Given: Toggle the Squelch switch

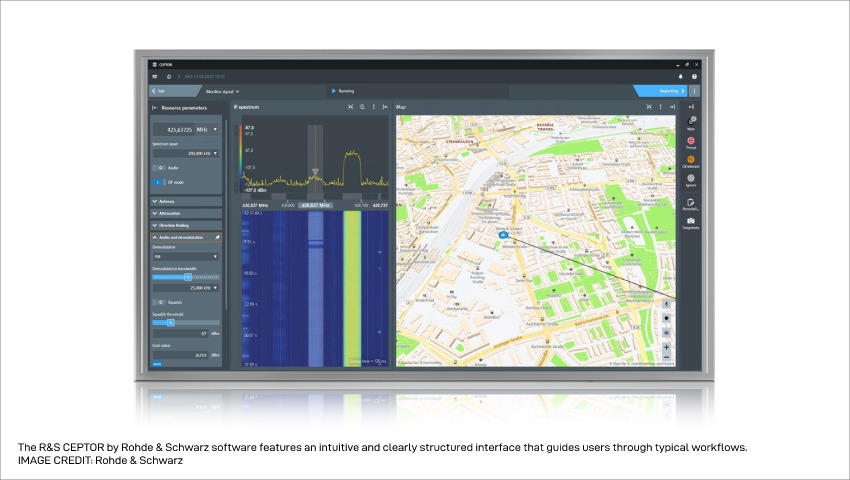Looking at the screenshot, I should [159, 302].
